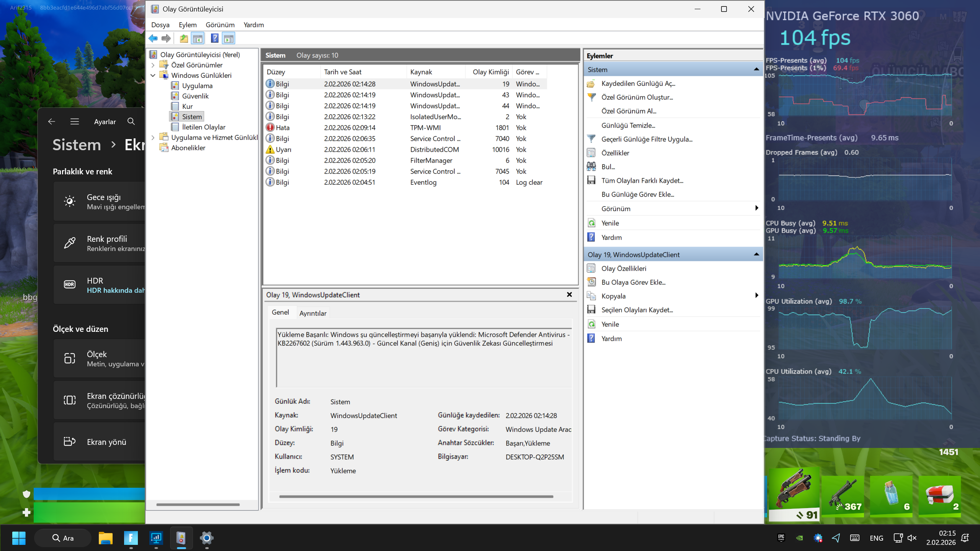
Task: Open Özellikler in the Sistem actions
Action: click(615, 153)
